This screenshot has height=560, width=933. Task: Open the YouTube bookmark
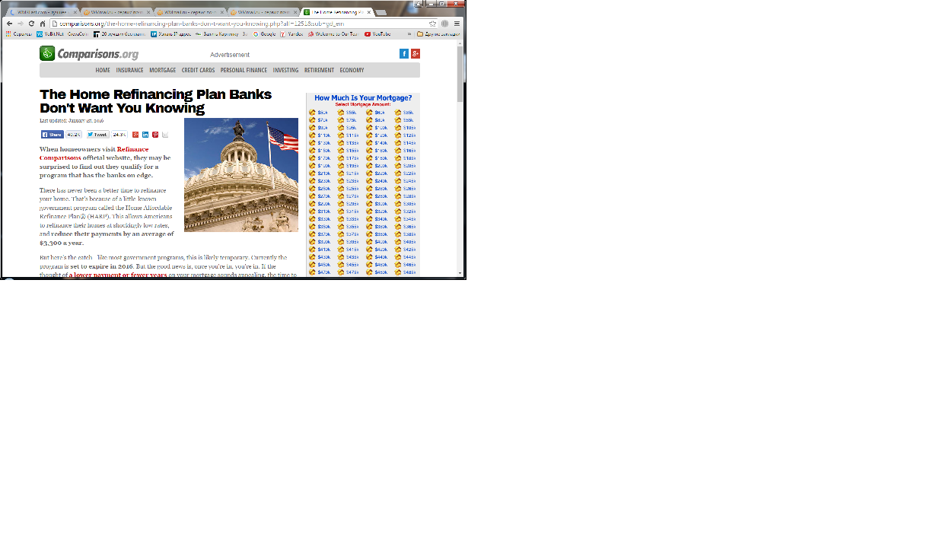[x=377, y=33]
